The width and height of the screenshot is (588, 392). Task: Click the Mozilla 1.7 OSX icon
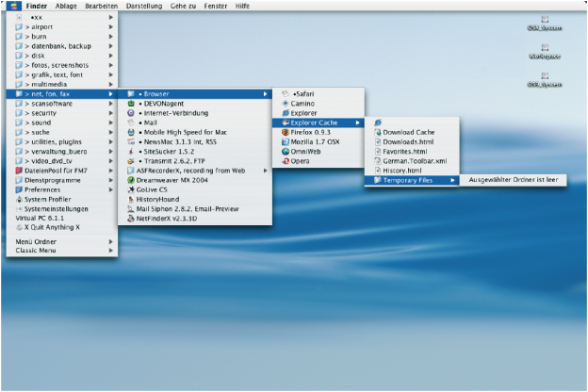286,141
